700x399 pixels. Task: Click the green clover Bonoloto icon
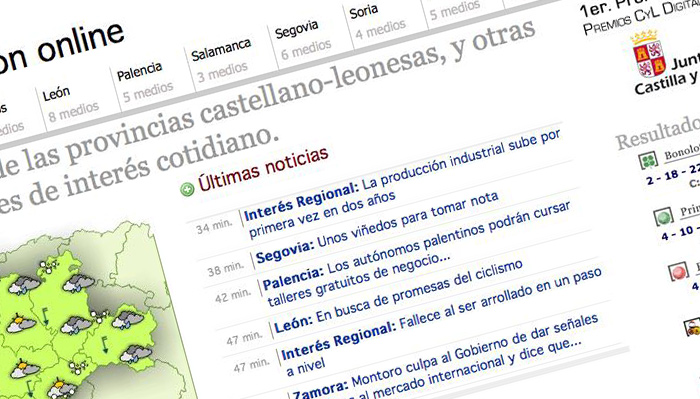coord(647,160)
